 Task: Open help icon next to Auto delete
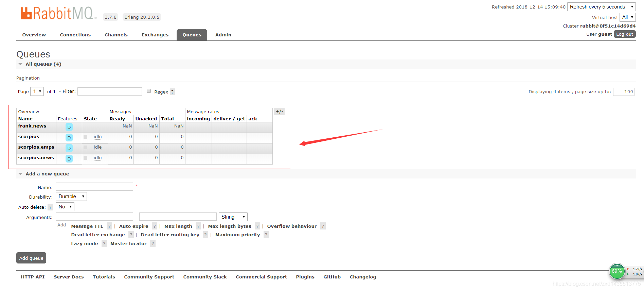pyautogui.click(x=50, y=207)
